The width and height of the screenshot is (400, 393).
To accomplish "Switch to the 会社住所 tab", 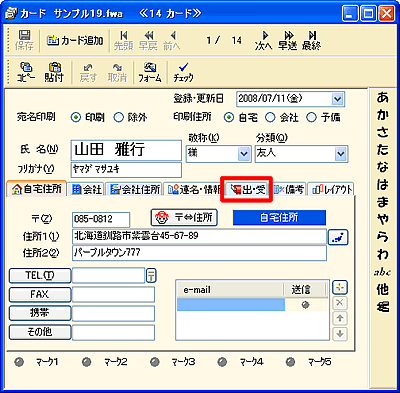I will click(x=135, y=189).
